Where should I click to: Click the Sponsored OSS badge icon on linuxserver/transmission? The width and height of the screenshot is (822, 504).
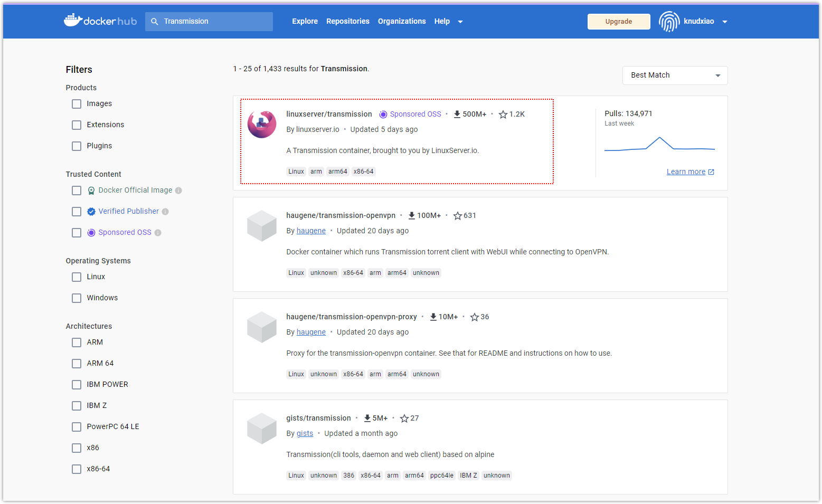(383, 115)
